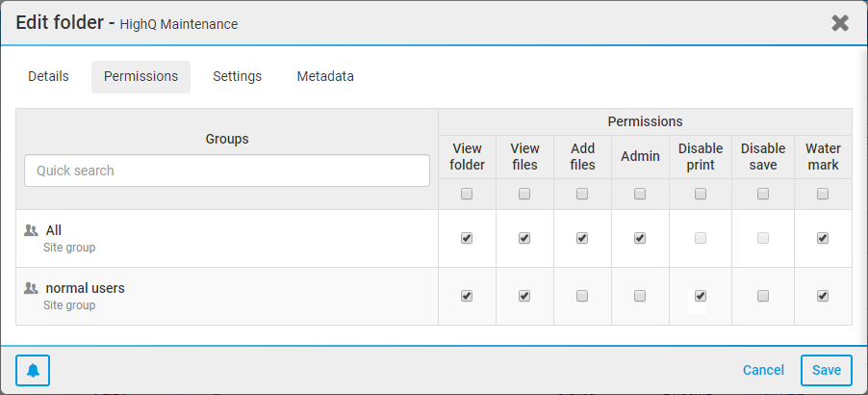Click the Cancel link
The width and height of the screenshot is (868, 395).
click(763, 370)
